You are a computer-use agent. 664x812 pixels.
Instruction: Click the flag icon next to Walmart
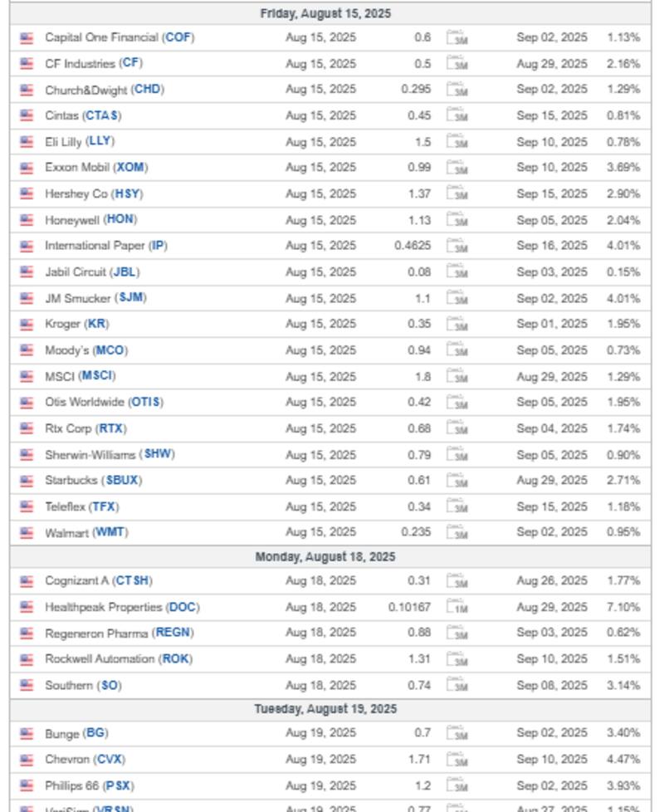[27, 532]
